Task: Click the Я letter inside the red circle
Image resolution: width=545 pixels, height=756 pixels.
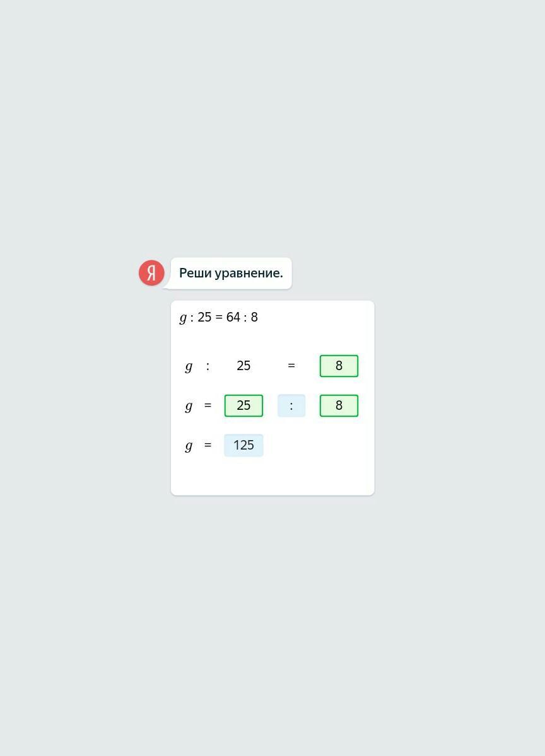Action: click(x=151, y=274)
